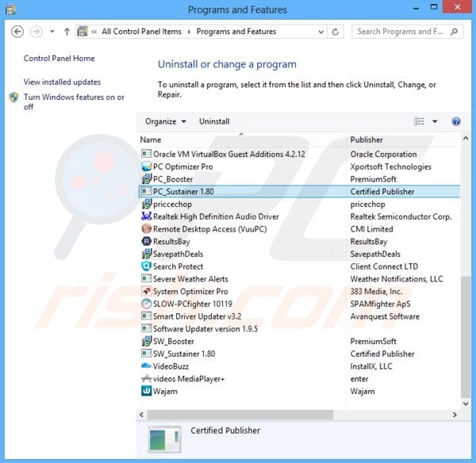476x463 pixels.
Task: Refresh the Programs and Features list
Action: tap(335, 32)
